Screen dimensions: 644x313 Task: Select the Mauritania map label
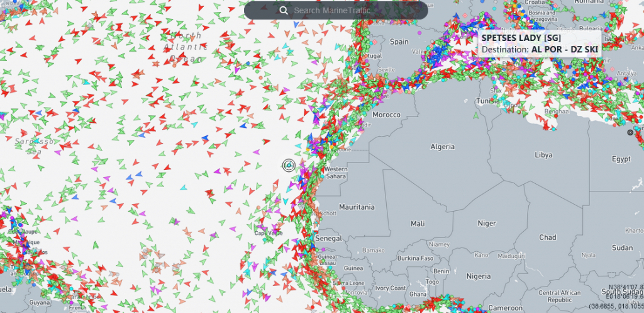357,207
